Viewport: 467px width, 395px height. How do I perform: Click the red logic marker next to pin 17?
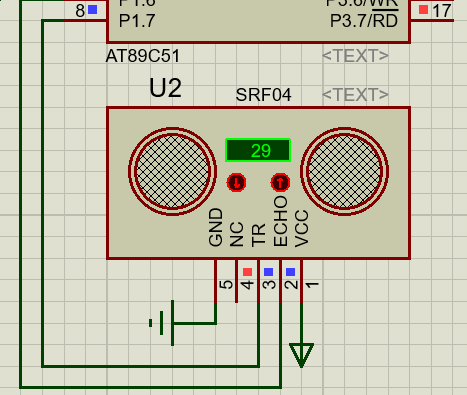coord(423,10)
